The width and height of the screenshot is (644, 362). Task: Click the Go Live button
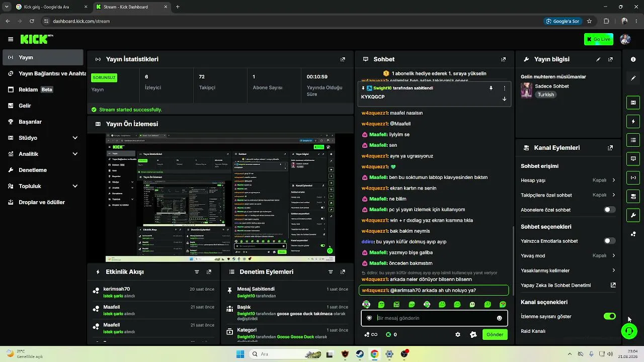point(598,39)
